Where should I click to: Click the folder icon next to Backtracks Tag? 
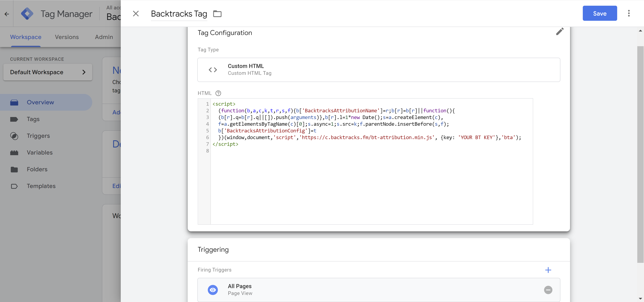[217, 13]
